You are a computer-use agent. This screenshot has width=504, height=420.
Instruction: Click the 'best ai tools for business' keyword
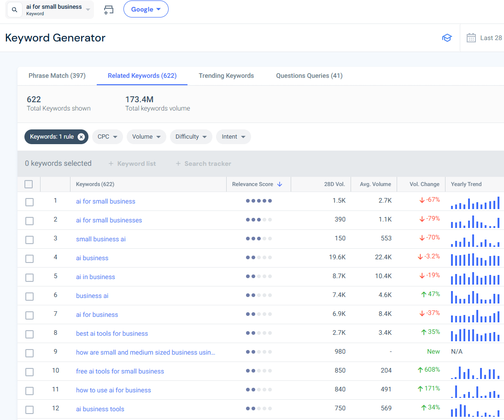tap(111, 333)
